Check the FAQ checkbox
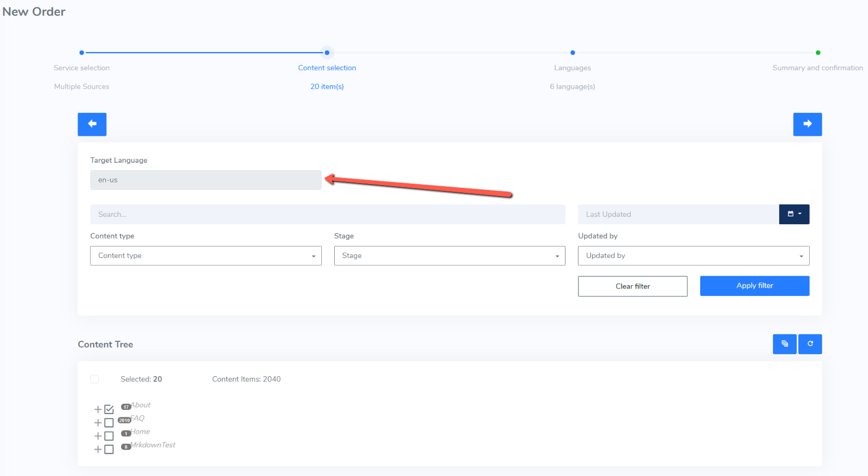The image size is (868, 476). click(x=109, y=422)
